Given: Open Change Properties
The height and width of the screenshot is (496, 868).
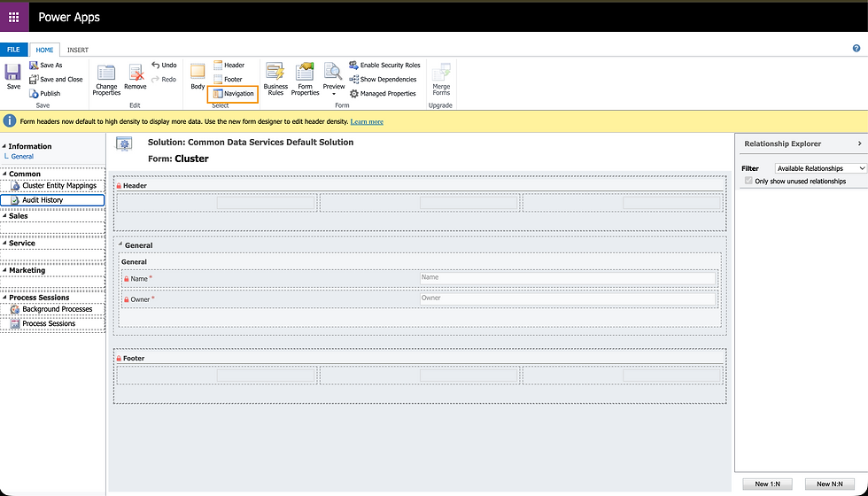Looking at the screenshot, I should (106, 80).
